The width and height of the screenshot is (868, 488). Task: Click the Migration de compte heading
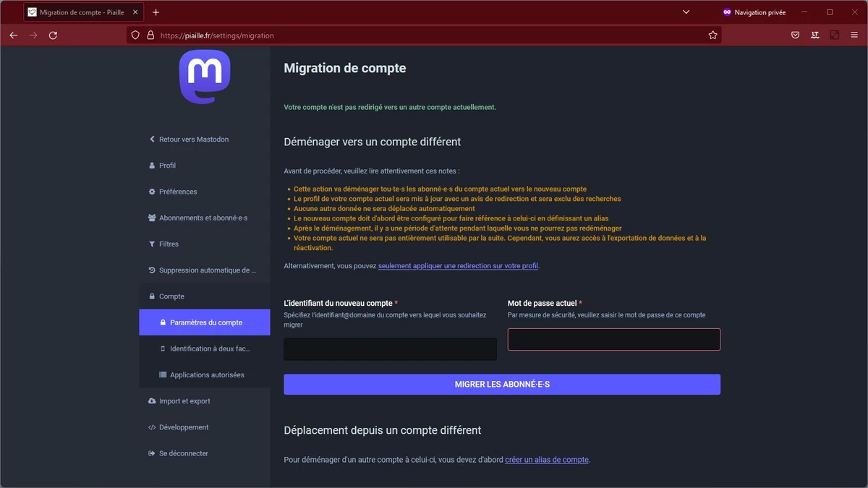tap(345, 68)
